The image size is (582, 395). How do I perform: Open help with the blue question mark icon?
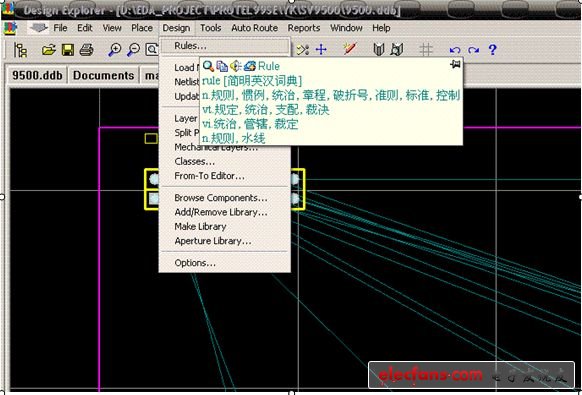pyautogui.click(x=493, y=49)
